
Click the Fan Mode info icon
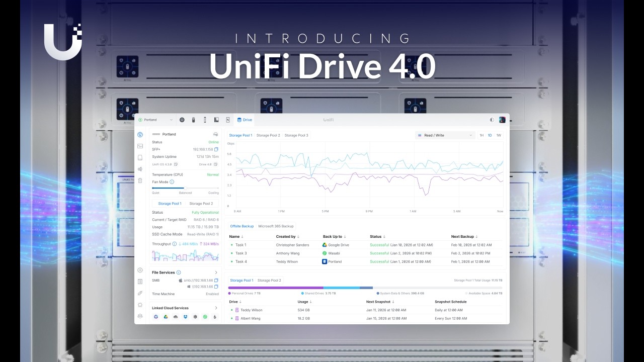click(x=172, y=182)
